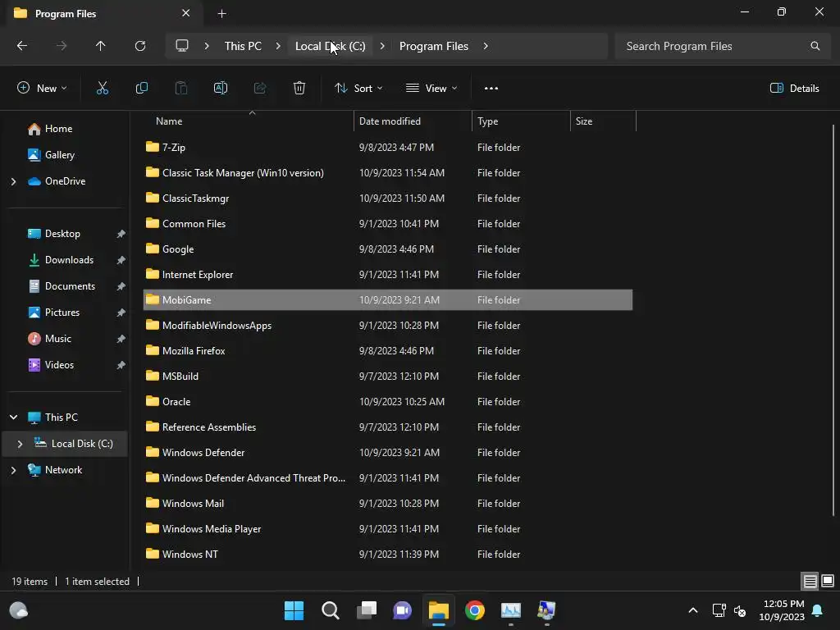Collapse the This PC tree node
Screen dimensions: 840x630
(13, 418)
